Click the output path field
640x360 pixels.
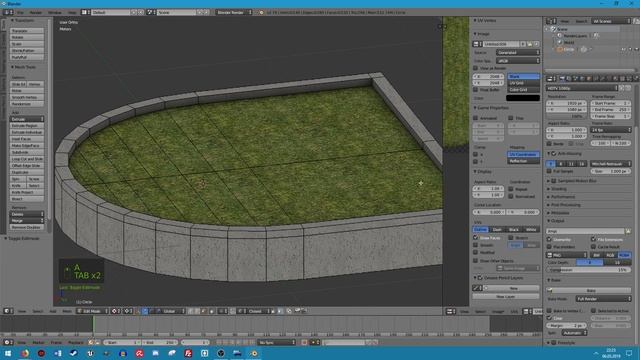[x=585, y=231]
